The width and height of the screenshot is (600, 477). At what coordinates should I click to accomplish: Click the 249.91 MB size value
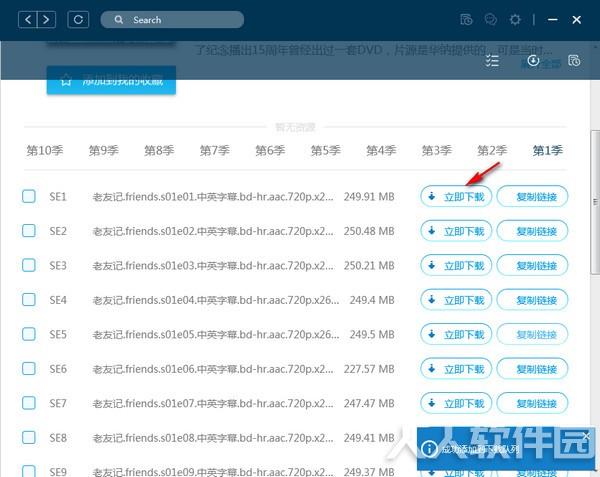[369, 197]
